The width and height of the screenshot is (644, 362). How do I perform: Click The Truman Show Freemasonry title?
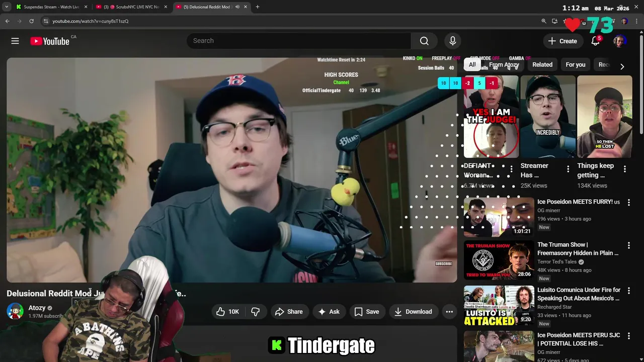[x=578, y=249]
